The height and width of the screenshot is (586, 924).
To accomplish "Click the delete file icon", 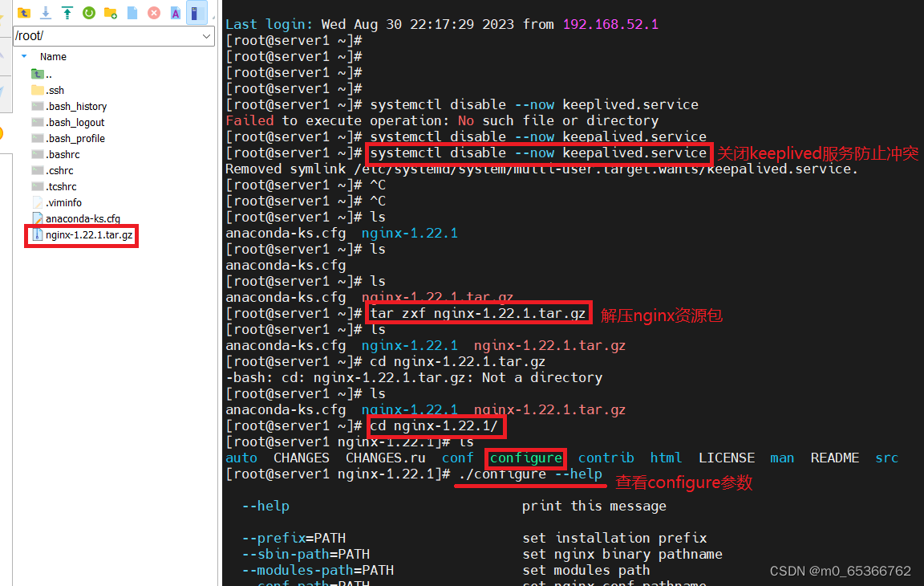I will 155,13.
